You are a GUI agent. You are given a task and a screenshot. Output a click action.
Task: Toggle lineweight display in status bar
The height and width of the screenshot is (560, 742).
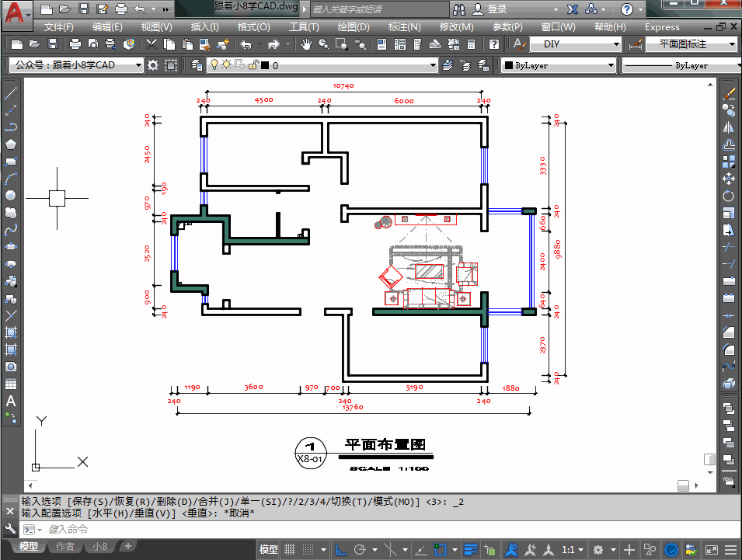470,550
